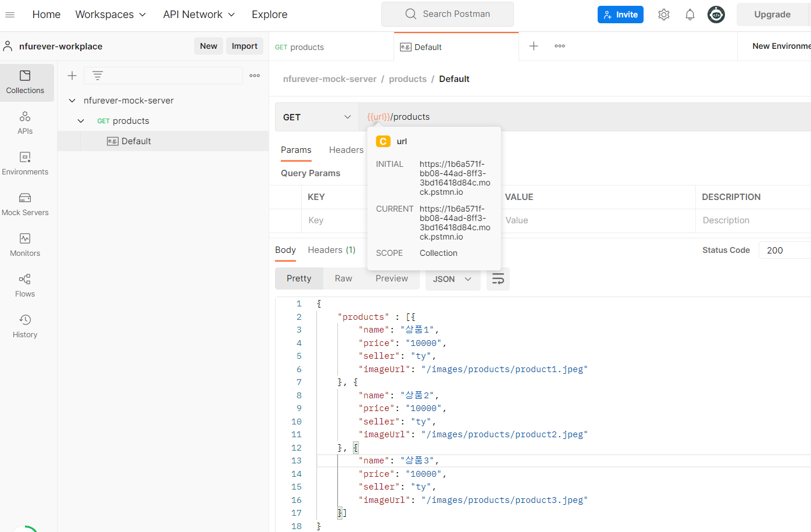Screen dimensions: 811x532
Task: Open the GET method dropdown
Action: pyautogui.click(x=317, y=117)
